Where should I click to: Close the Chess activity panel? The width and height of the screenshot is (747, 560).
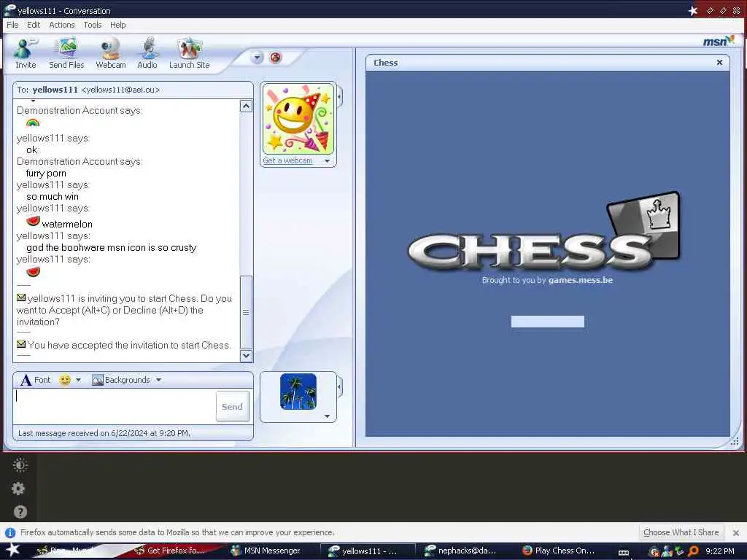coord(719,63)
